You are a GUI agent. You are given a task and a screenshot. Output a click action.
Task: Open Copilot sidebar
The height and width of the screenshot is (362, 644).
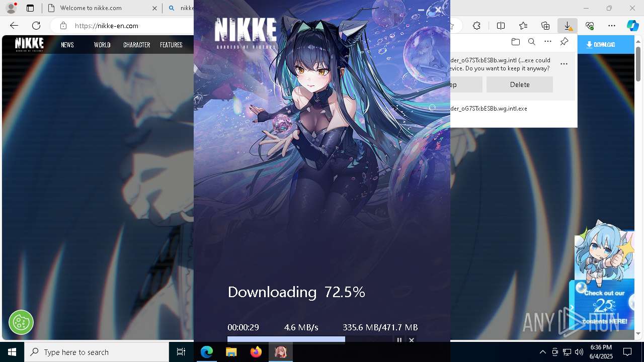coord(632,26)
